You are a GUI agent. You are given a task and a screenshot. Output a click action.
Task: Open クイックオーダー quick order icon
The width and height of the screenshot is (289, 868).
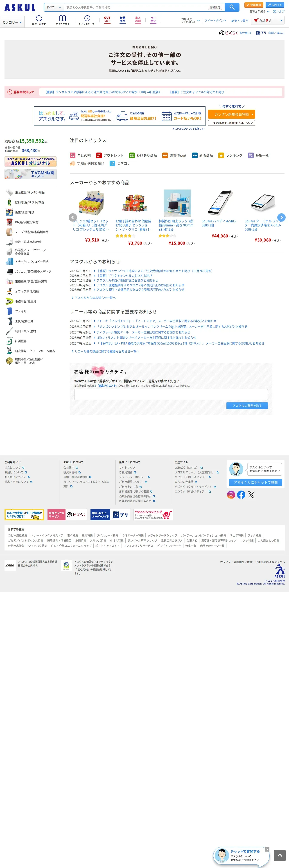pos(87,20)
